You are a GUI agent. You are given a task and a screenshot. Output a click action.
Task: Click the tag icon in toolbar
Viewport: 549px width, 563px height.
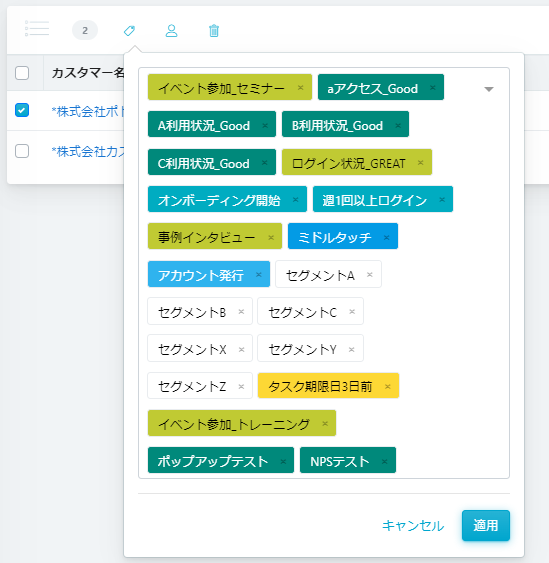point(129,31)
